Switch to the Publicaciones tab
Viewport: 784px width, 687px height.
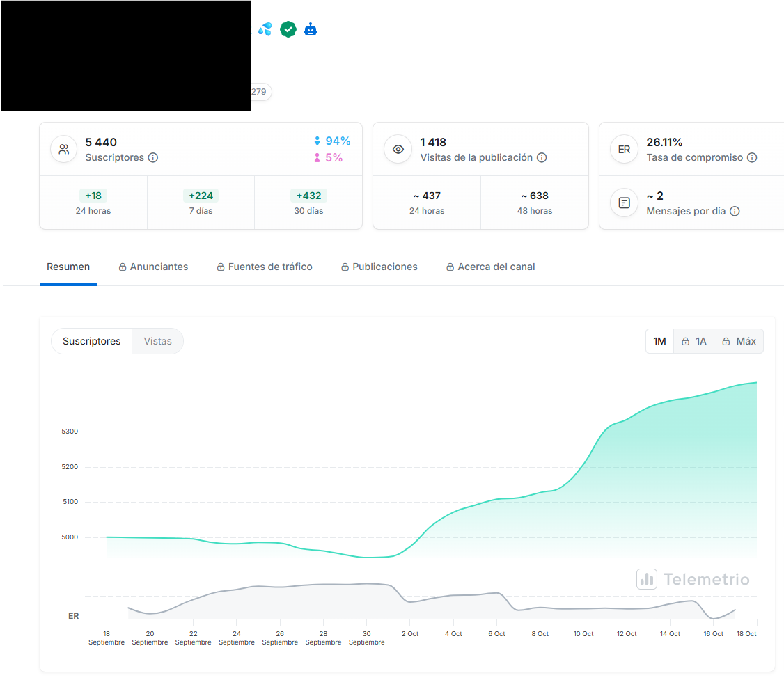click(x=379, y=267)
